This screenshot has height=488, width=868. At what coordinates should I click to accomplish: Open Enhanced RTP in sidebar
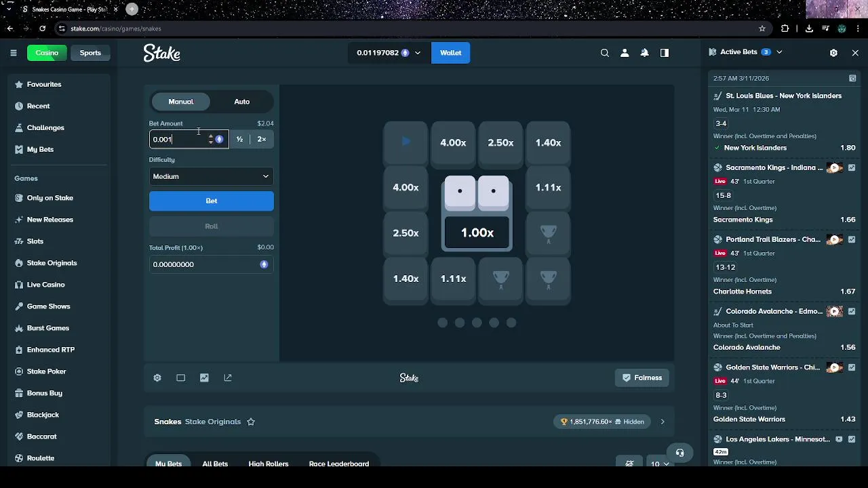(51, 350)
